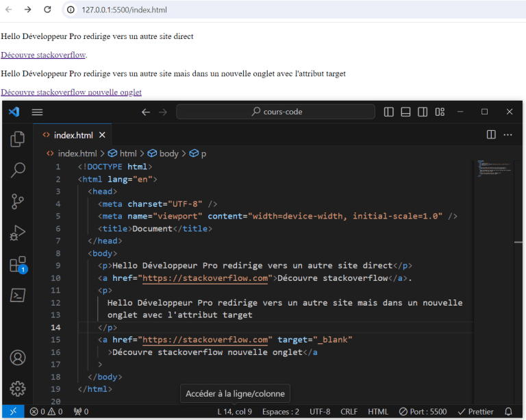Viewport: 526px width, 420px height.
Task: Open Extensions view with update badge
Action: tap(18, 264)
